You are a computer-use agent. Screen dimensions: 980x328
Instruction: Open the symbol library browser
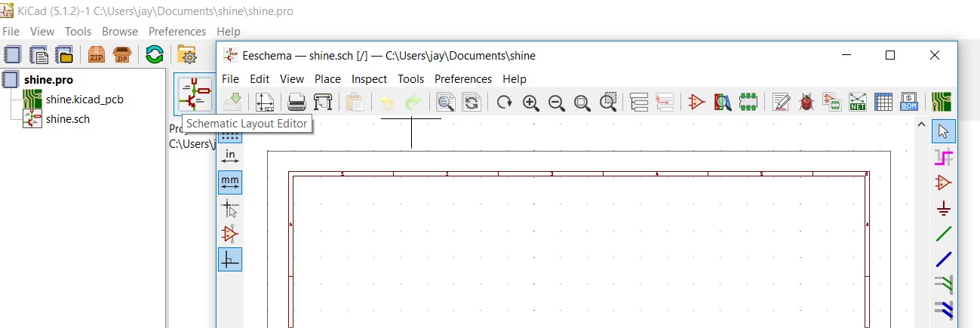pyautogui.click(x=723, y=102)
